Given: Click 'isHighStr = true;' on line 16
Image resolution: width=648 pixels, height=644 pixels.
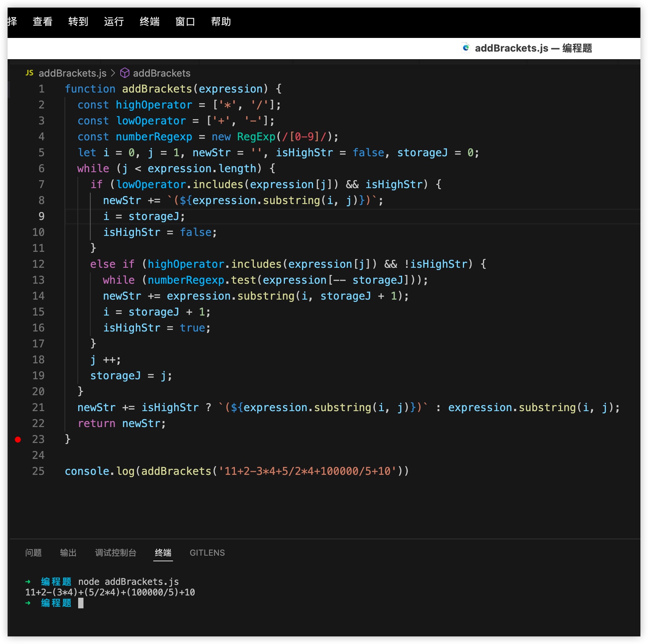Looking at the screenshot, I should pos(157,328).
